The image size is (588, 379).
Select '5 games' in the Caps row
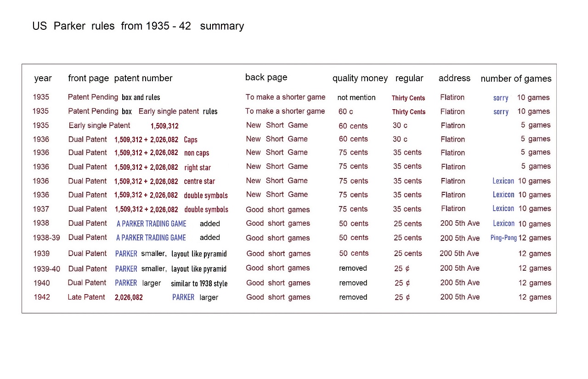click(536, 139)
